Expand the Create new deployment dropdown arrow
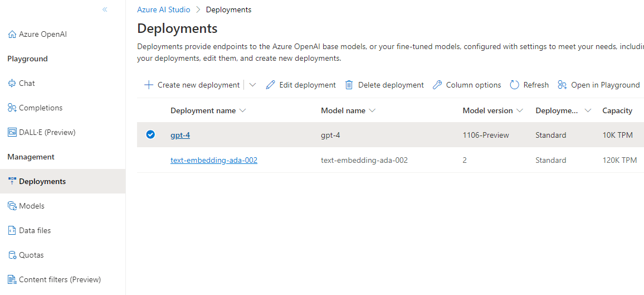 [252, 85]
